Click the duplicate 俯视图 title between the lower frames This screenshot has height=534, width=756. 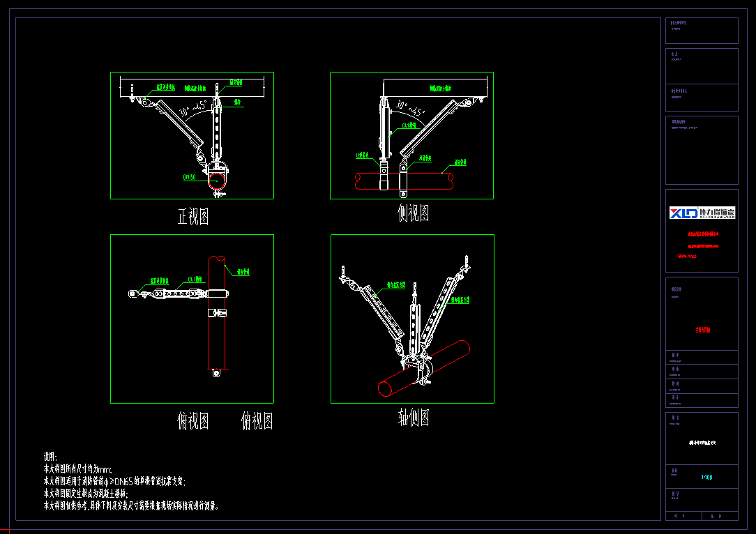[x=257, y=421]
